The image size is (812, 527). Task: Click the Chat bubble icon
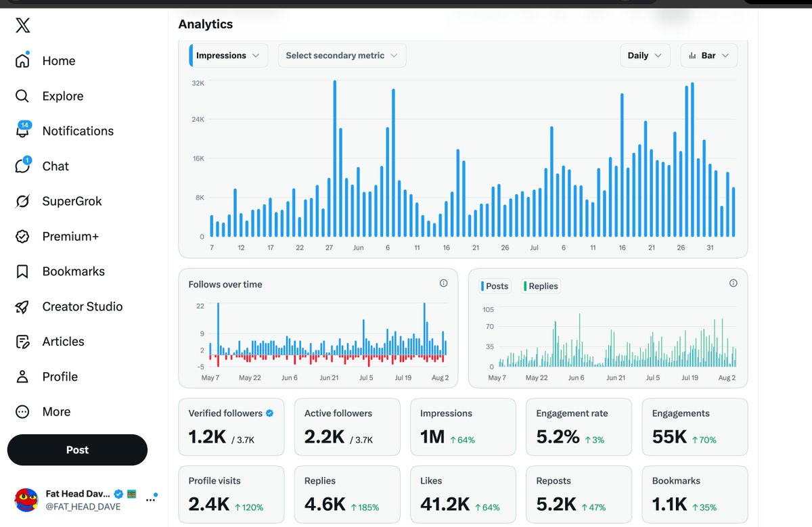coord(23,166)
